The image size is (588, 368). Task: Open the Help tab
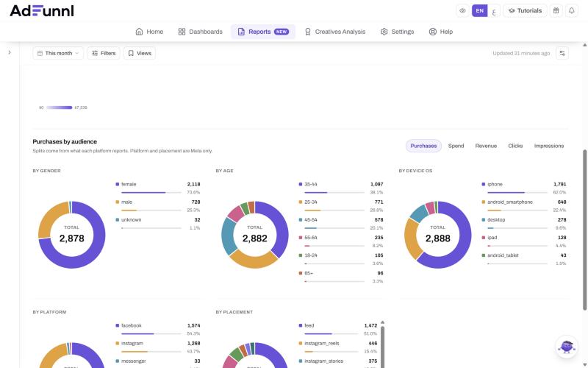click(441, 32)
